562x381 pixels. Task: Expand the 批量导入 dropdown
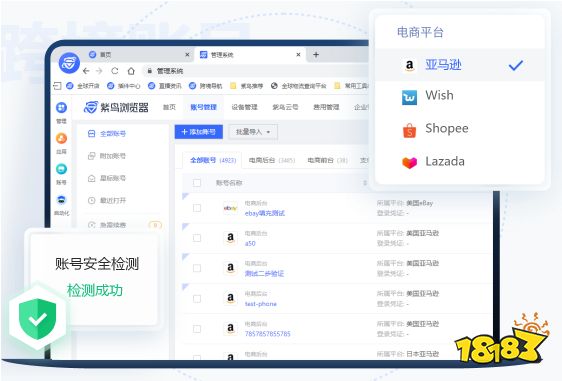click(253, 132)
